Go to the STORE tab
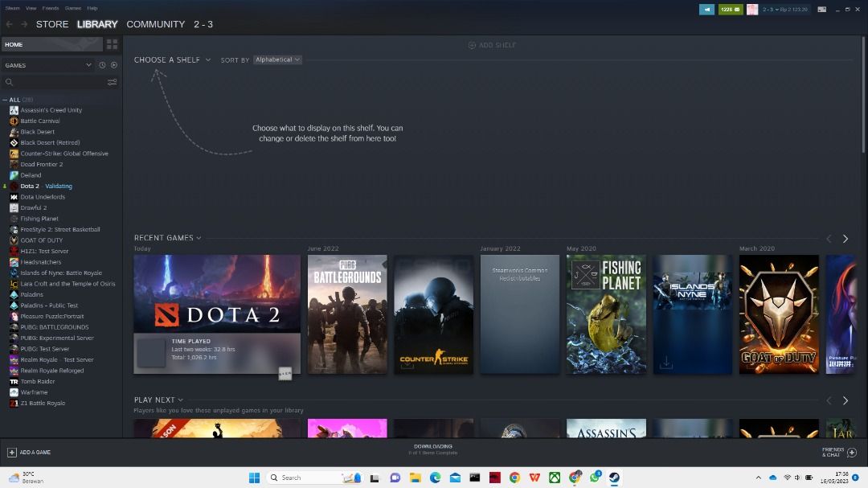Image resolution: width=868 pixels, height=488 pixels. [x=52, y=24]
